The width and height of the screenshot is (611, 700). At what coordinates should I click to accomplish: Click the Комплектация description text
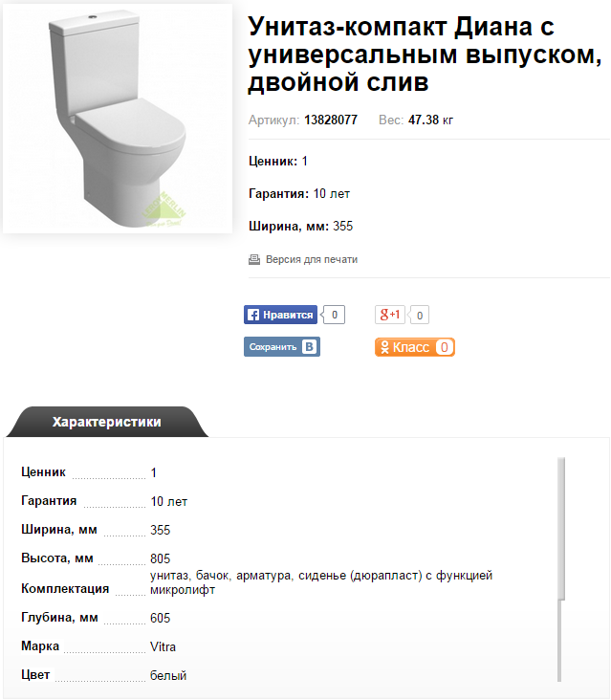pos(321,582)
